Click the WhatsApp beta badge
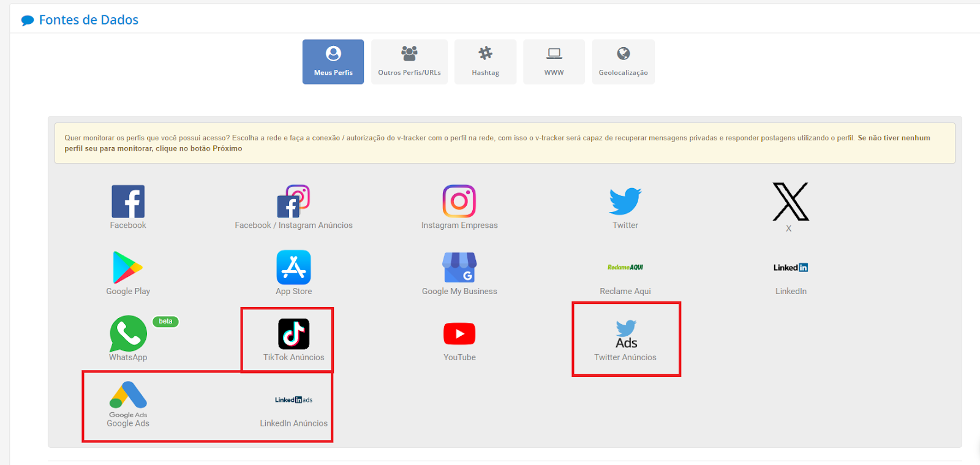 click(x=165, y=322)
